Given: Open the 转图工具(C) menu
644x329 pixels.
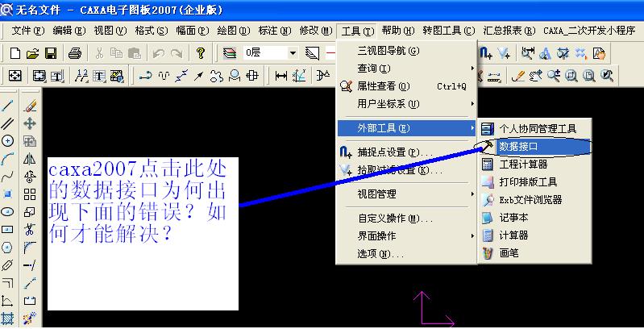Looking at the screenshot, I should (448, 31).
